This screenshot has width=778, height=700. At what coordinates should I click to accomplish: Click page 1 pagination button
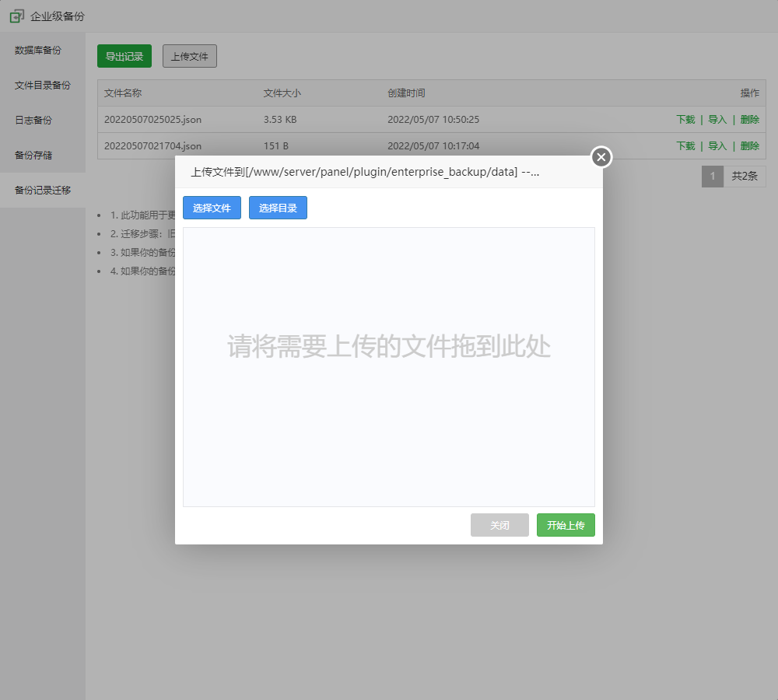click(712, 177)
